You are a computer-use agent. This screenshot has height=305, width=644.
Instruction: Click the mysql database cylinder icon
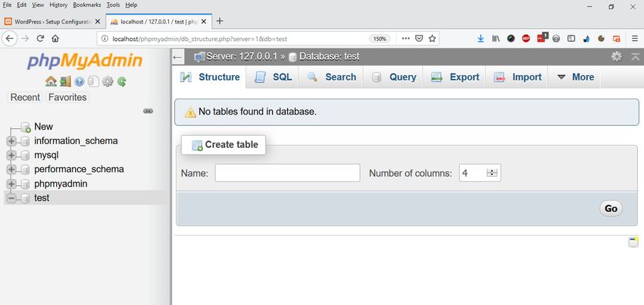26,156
